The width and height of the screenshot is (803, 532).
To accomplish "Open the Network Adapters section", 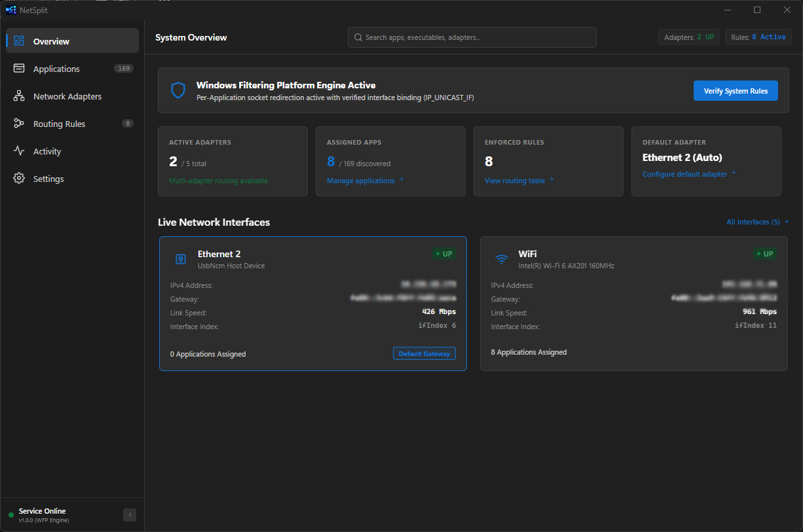I will pyautogui.click(x=72, y=96).
